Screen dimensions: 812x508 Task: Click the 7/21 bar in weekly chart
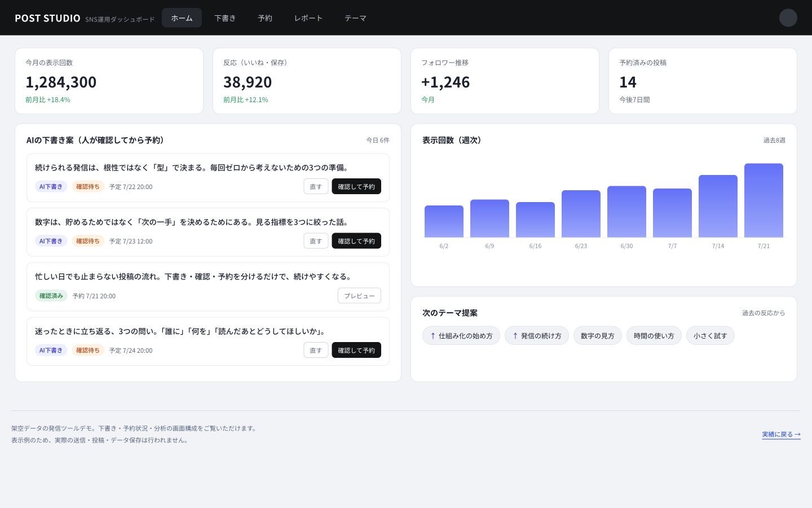click(764, 200)
